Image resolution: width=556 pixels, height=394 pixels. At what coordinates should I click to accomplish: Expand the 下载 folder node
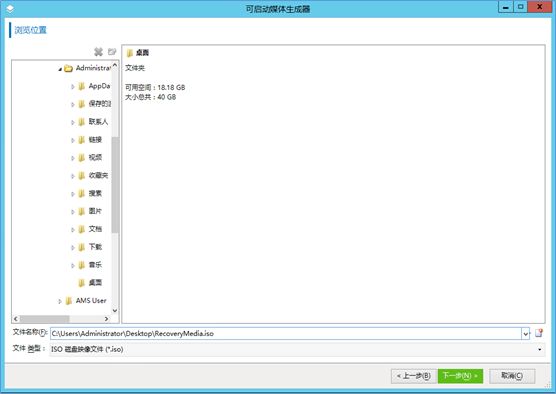[x=73, y=248]
